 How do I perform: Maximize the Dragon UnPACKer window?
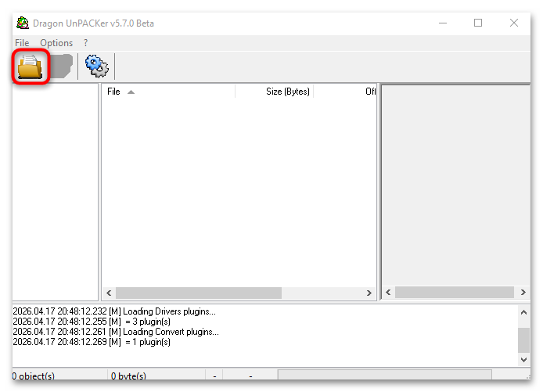pos(478,23)
